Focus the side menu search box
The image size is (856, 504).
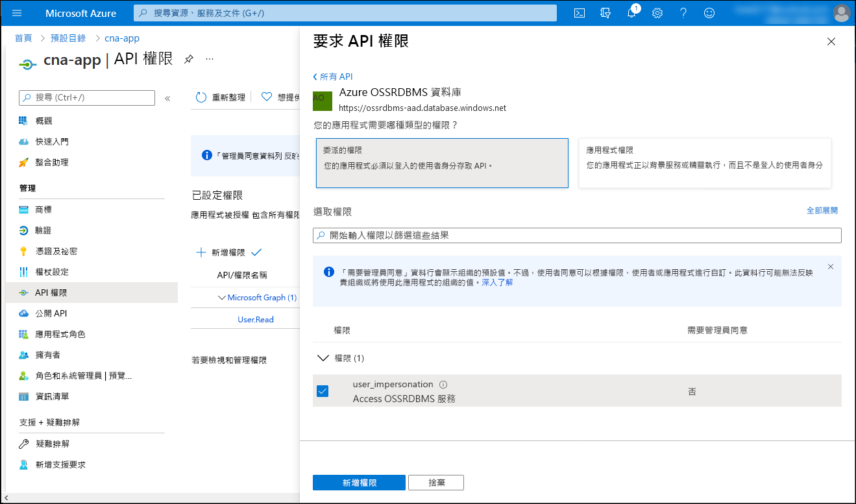[87, 97]
